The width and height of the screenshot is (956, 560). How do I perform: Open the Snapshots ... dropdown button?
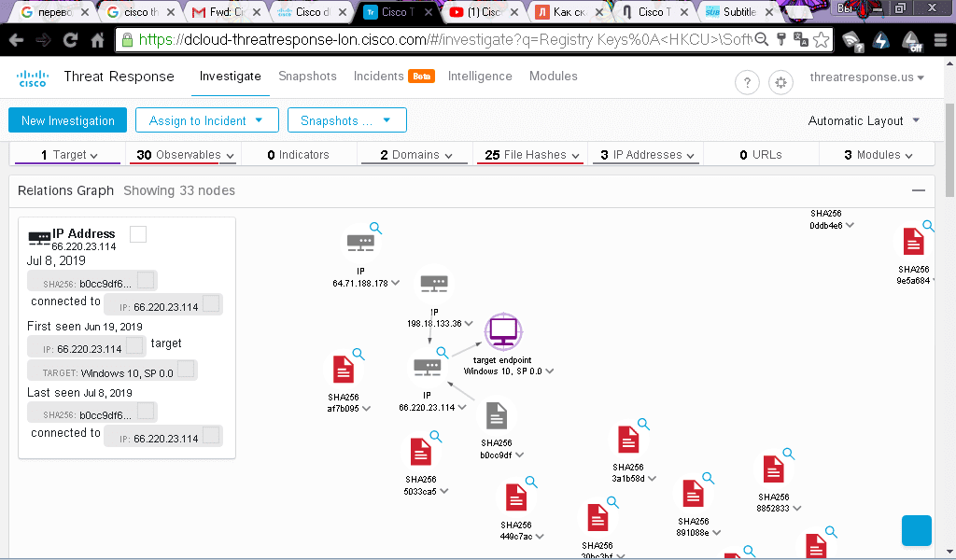[x=347, y=120]
